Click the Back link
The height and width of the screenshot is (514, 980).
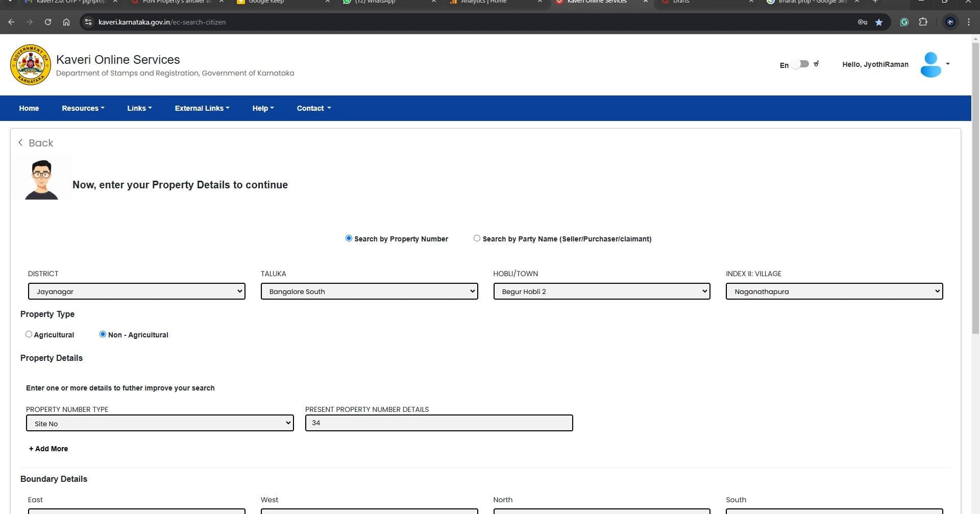[36, 143]
